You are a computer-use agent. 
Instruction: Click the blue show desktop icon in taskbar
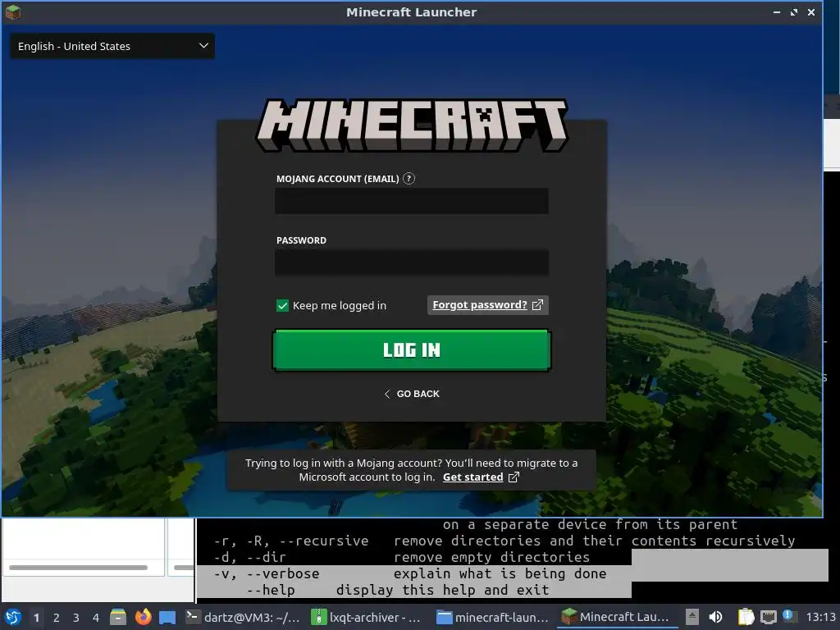167,618
